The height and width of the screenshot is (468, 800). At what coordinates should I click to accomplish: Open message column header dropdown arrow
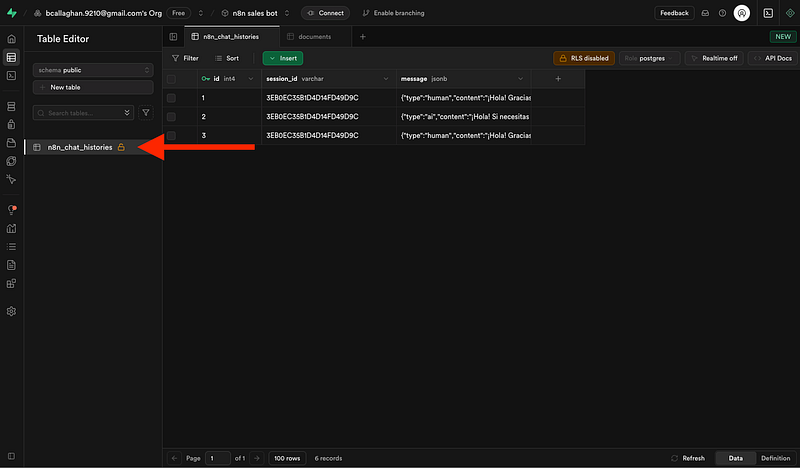click(521, 78)
